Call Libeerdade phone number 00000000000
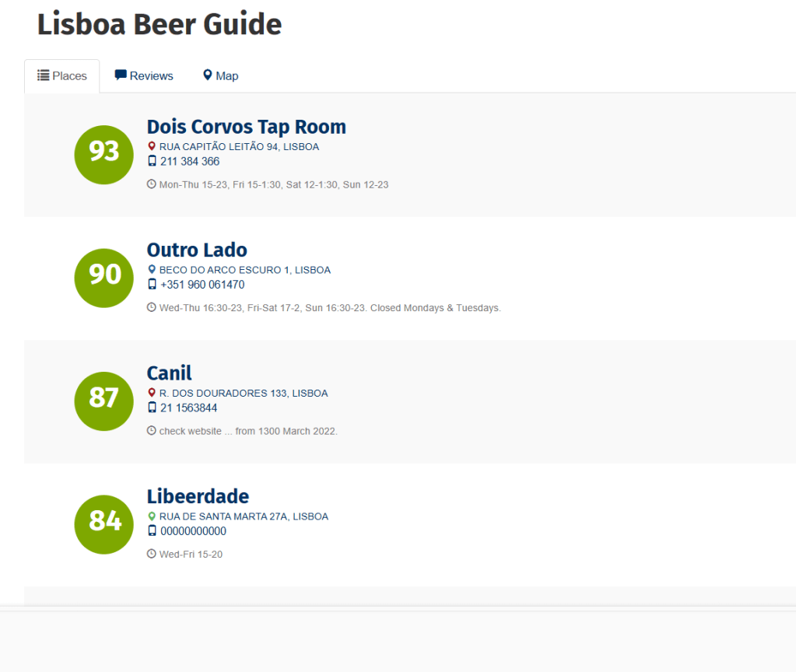This screenshot has width=796, height=672. pyautogui.click(x=193, y=531)
